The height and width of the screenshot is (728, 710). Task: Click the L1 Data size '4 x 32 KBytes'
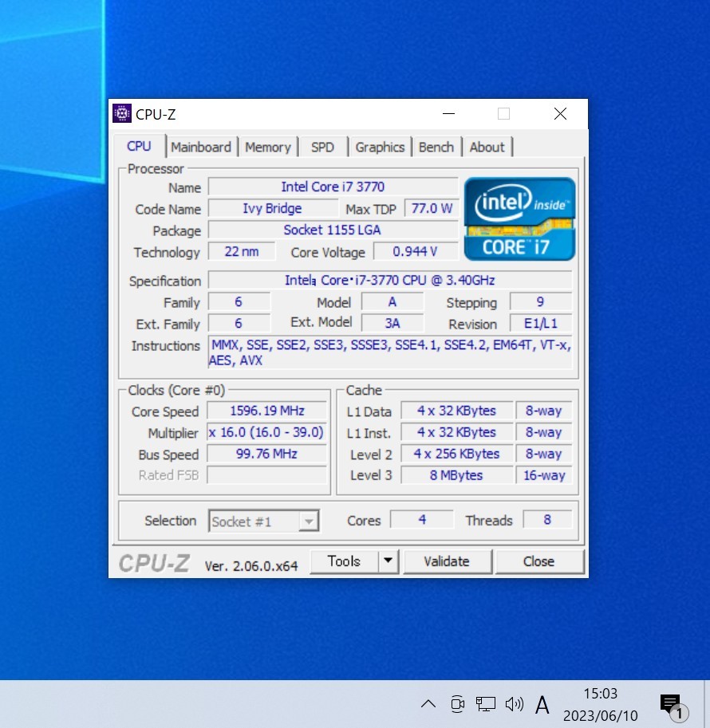457,411
